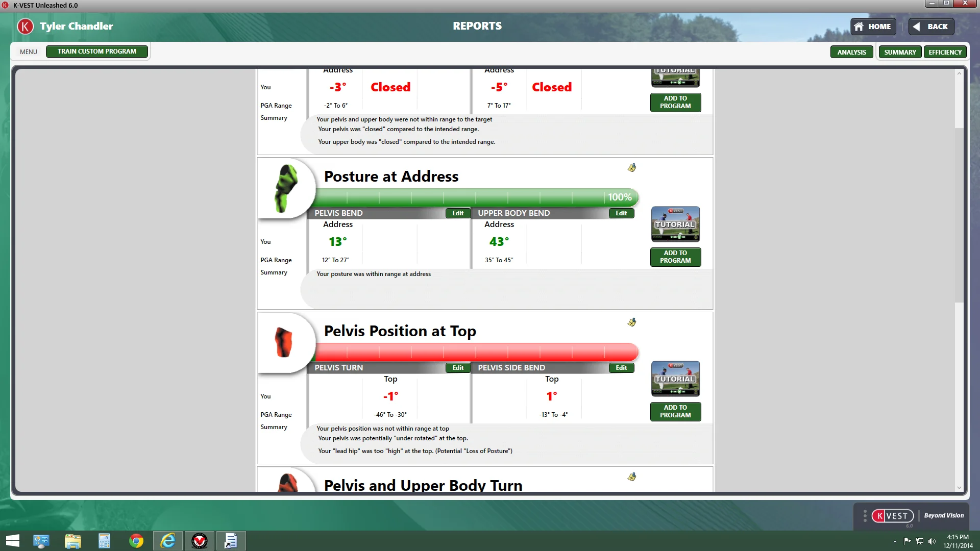Switch to the Analysis view
980x551 pixels.
[851, 52]
